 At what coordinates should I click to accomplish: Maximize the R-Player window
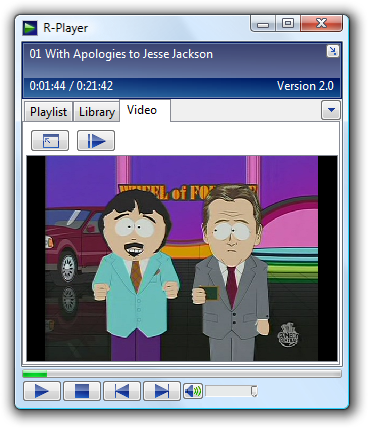pyautogui.click(x=288, y=23)
